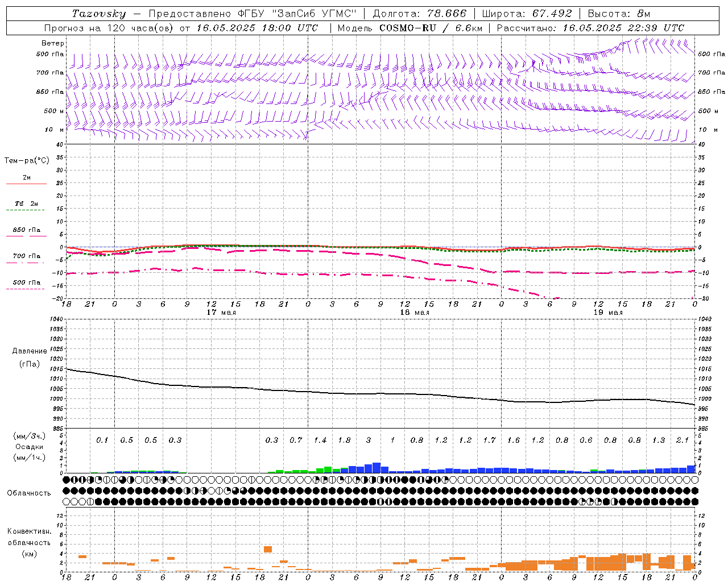
Task: Click the precipitation value "0.7"
Action: click(296, 440)
